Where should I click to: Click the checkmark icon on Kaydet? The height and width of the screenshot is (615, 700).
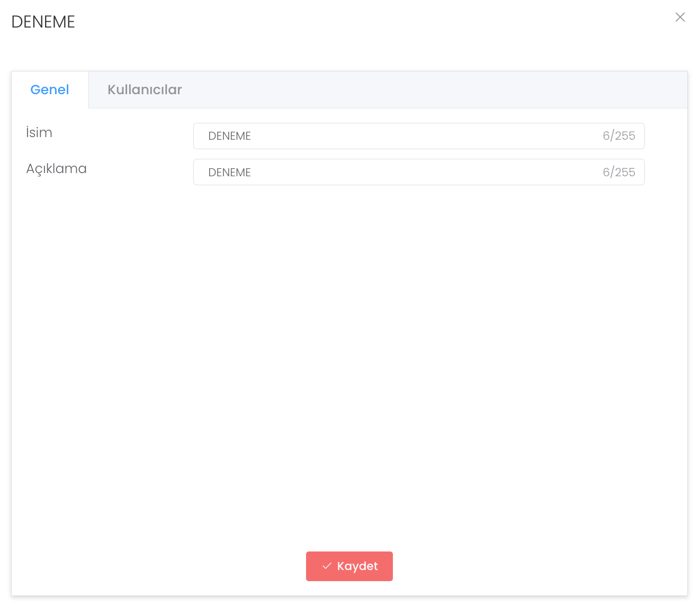(x=327, y=566)
